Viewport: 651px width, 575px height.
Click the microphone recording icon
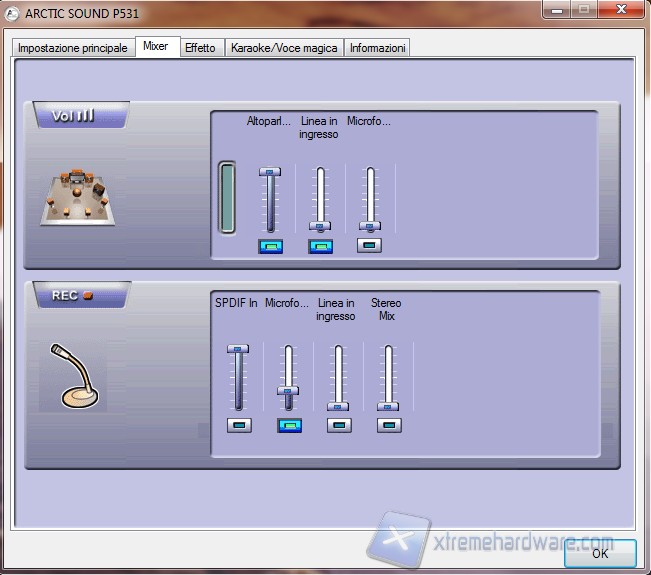[75, 375]
